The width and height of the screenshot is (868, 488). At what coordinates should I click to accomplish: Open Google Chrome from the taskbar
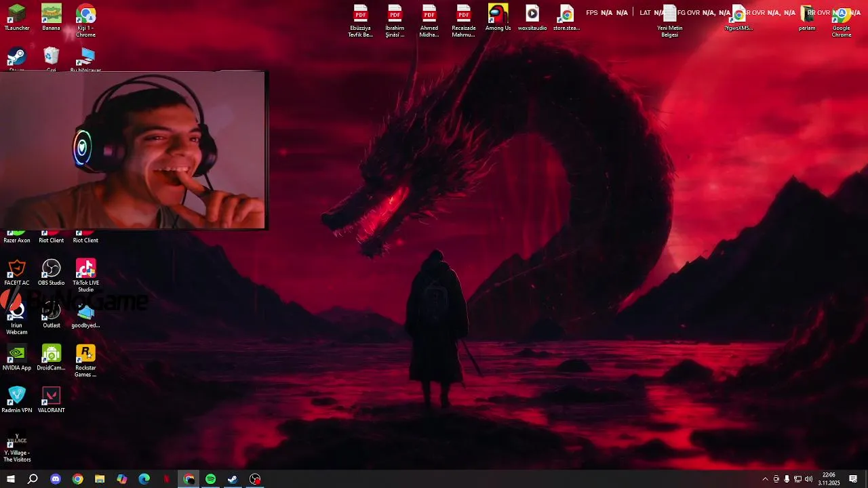(78, 479)
